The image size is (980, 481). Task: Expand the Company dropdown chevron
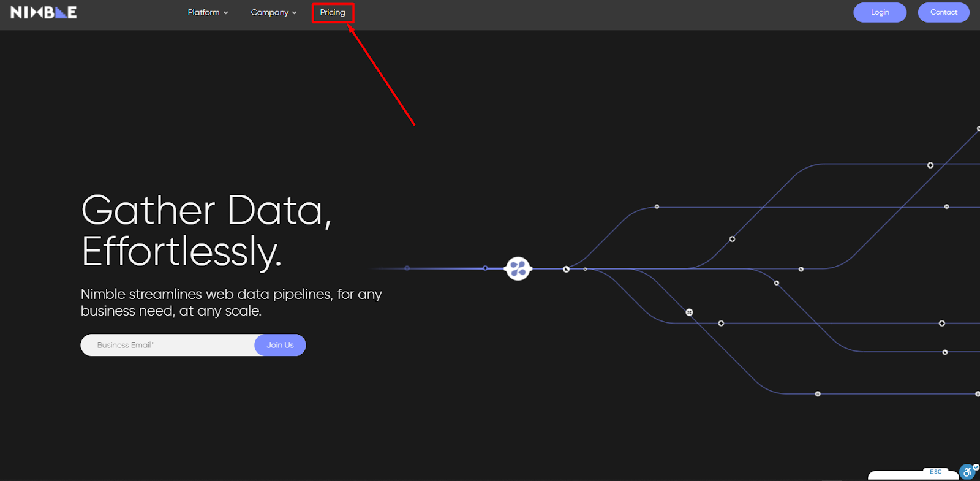[x=294, y=13]
